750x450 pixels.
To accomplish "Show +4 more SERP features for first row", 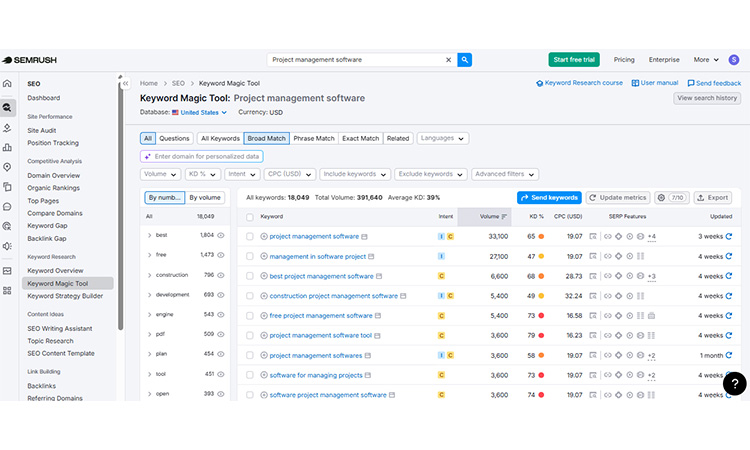I will (x=651, y=237).
